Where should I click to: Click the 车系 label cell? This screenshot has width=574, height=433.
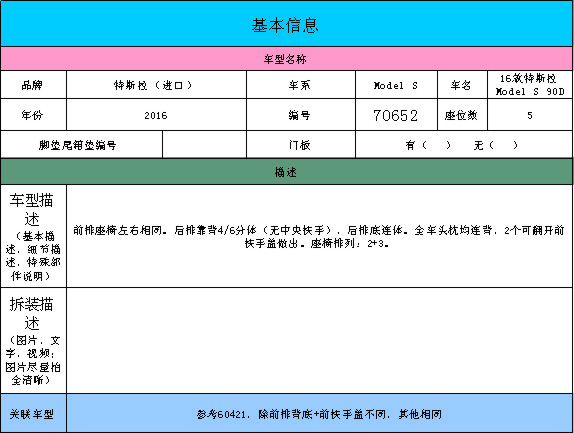(x=301, y=85)
